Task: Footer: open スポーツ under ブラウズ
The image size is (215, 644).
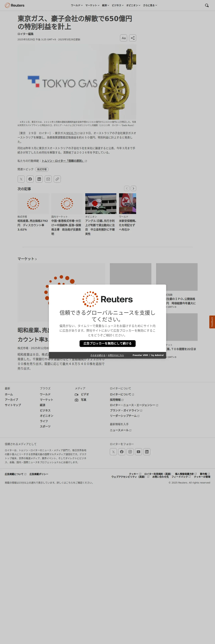Action: pyautogui.click(x=45, y=427)
